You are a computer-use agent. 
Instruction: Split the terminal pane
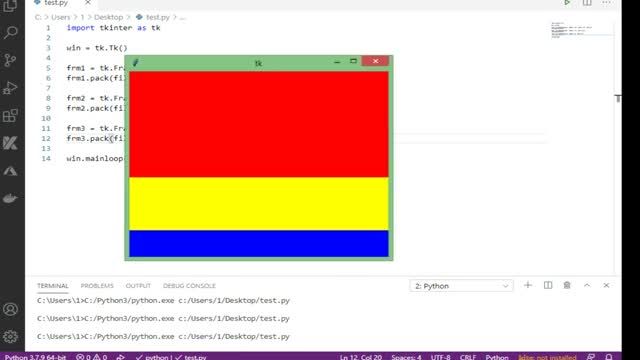coord(548,285)
